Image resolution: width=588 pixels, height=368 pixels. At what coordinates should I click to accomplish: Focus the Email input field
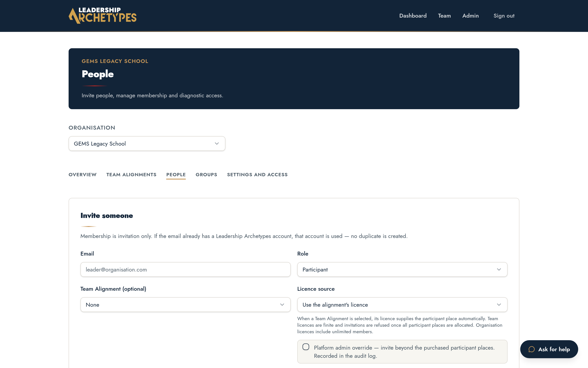[185, 269]
